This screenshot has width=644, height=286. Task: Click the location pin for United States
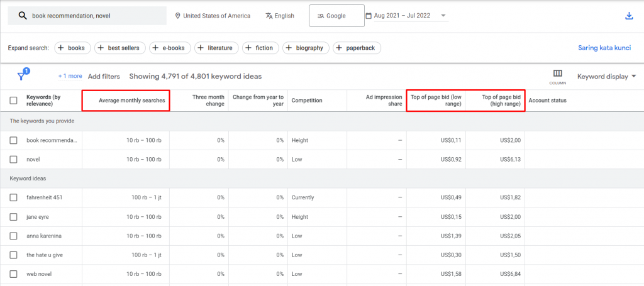tap(178, 16)
